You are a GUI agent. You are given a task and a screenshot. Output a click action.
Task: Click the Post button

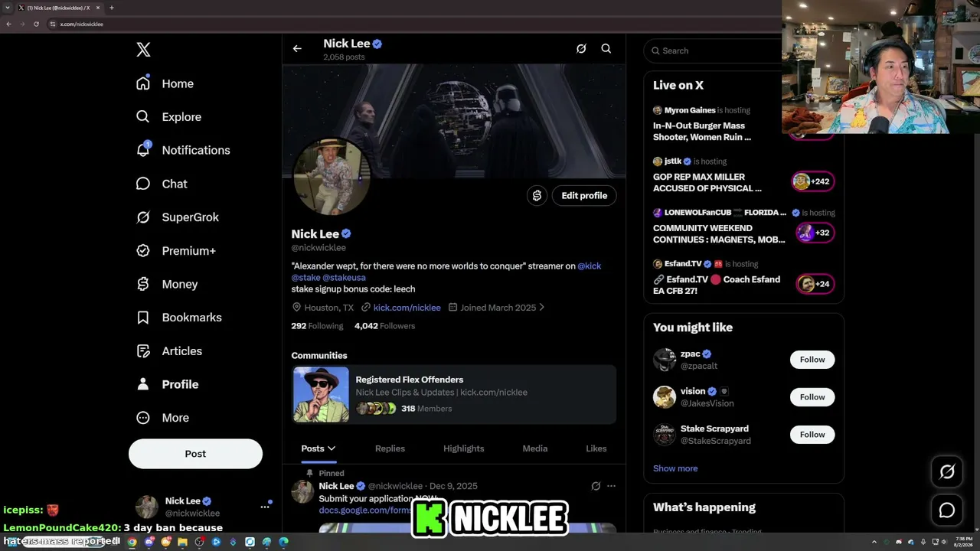195,454
